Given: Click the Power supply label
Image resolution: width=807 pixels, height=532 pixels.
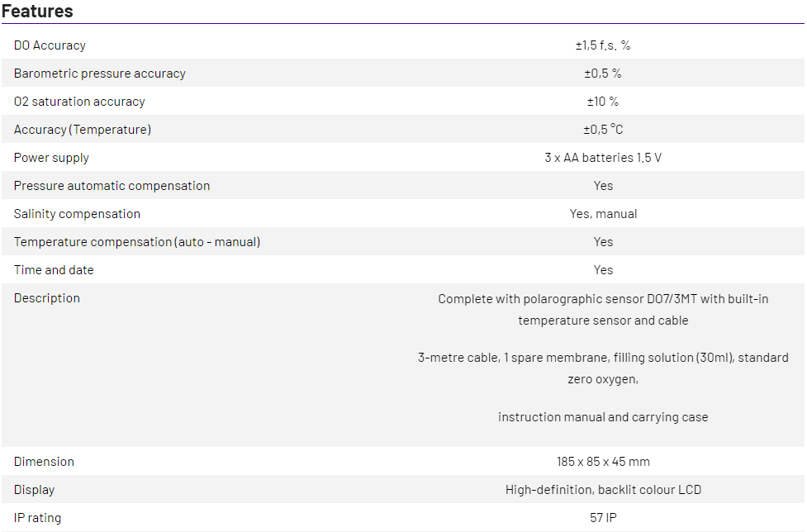Looking at the screenshot, I should tap(51, 158).
